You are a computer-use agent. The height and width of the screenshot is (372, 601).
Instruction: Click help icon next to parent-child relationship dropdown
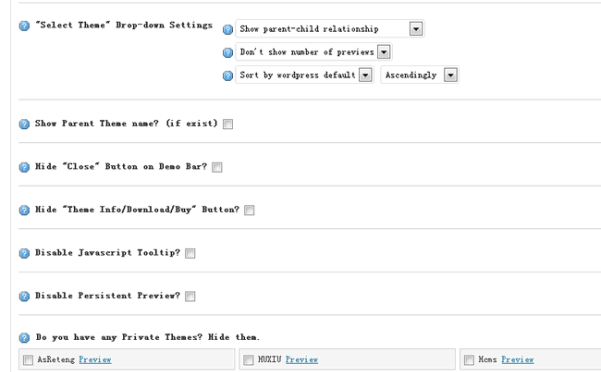[228, 29]
